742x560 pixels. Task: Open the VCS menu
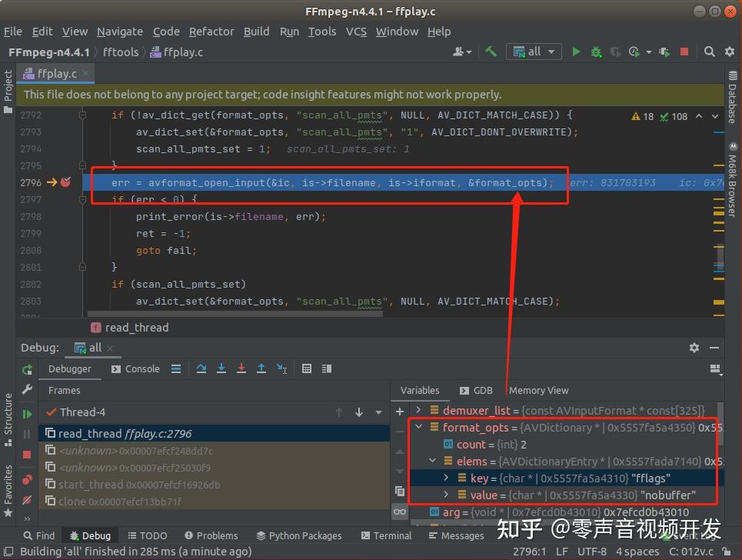click(x=356, y=32)
